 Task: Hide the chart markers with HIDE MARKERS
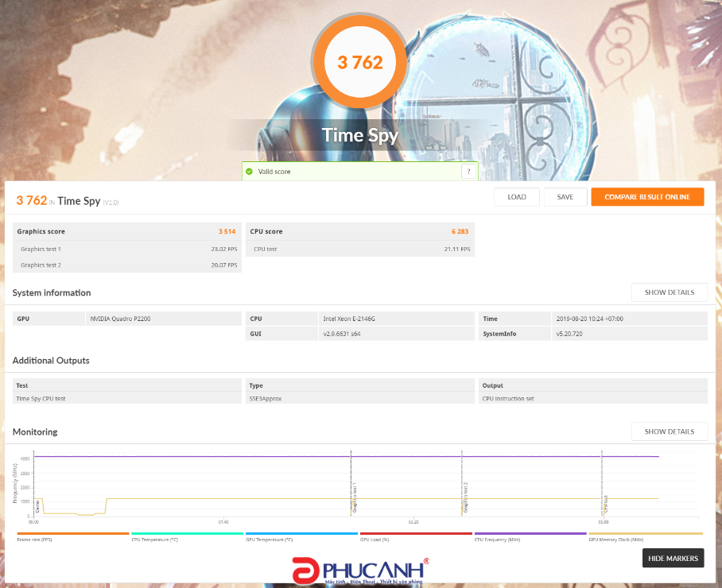[x=673, y=558]
